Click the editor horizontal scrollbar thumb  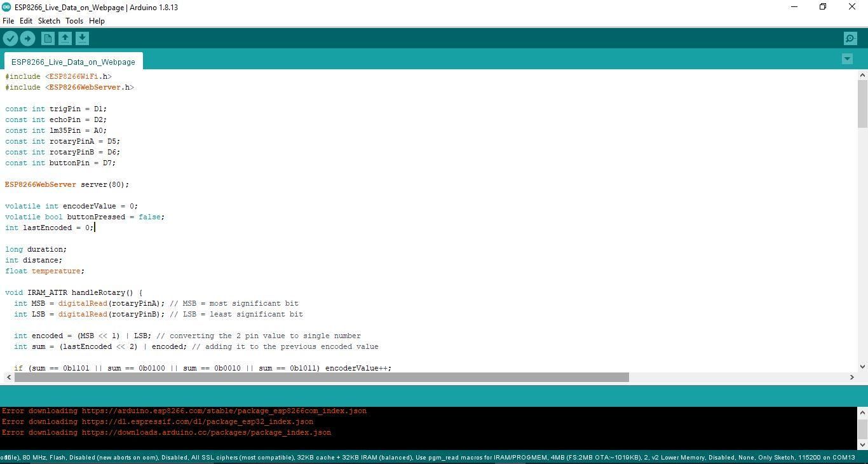pyautogui.click(x=322, y=377)
